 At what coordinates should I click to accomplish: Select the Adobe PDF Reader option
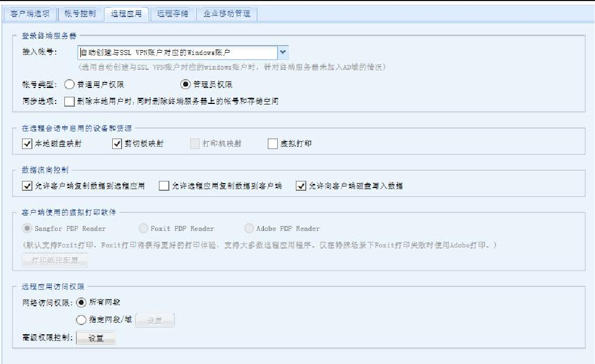tap(249, 228)
